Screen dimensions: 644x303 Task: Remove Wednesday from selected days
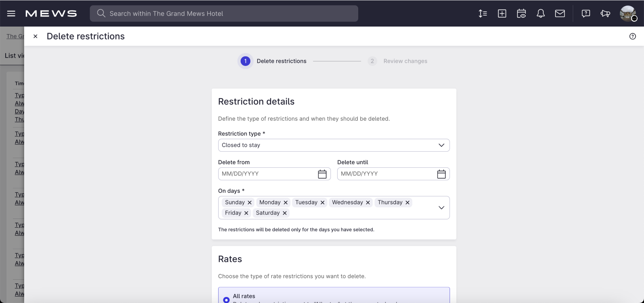coord(368,202)
